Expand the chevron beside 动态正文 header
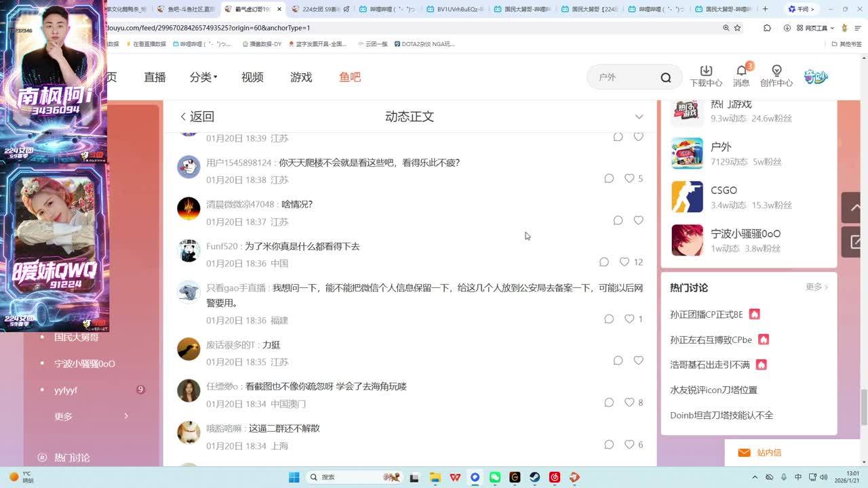 click(639, 117)
